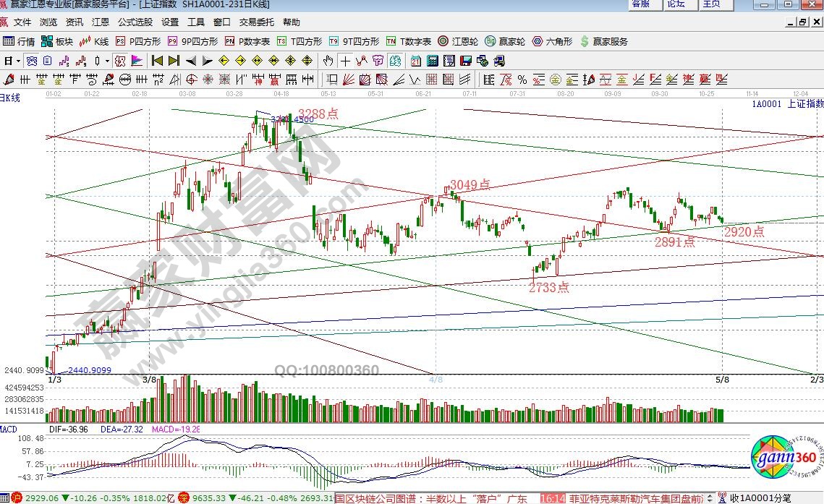Toggle the crosshair cursor button

click(346, 61)
